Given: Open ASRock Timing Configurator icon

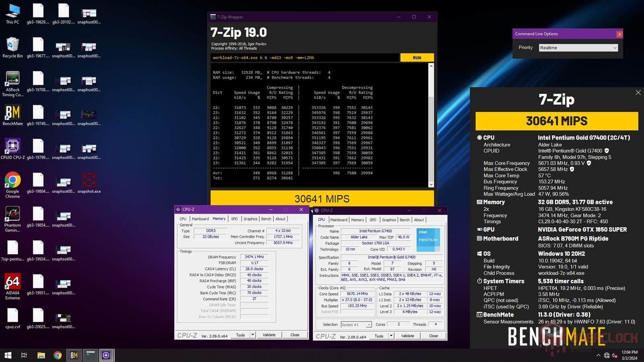Looking at the screenshot, I should tap(12, 79).
